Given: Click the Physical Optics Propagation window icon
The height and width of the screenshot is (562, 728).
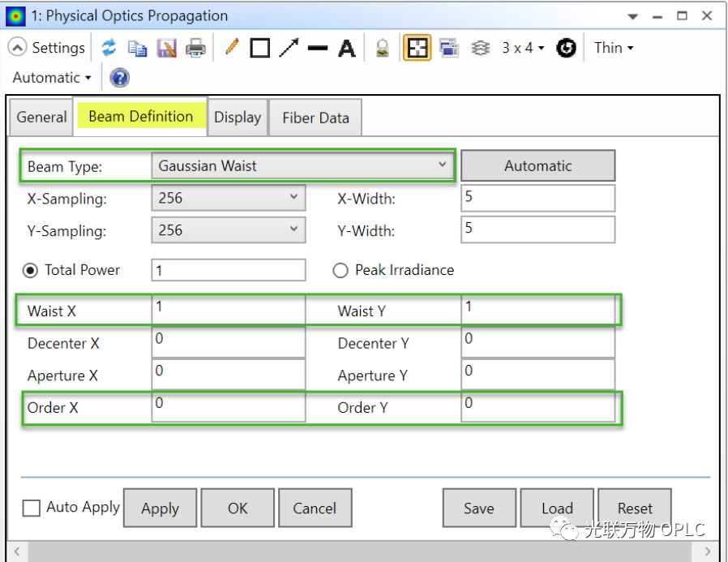Looking at the screenshot, I should pos(15,16).
